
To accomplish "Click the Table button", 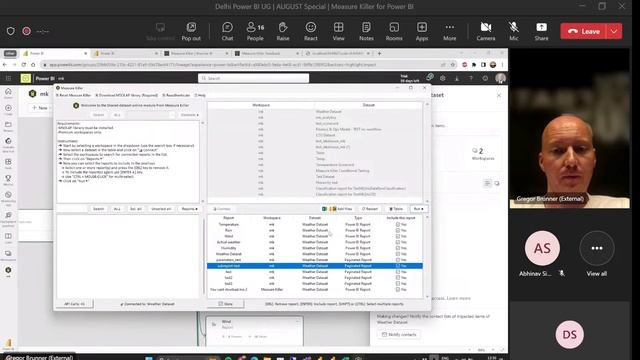I will coord(396,209).
